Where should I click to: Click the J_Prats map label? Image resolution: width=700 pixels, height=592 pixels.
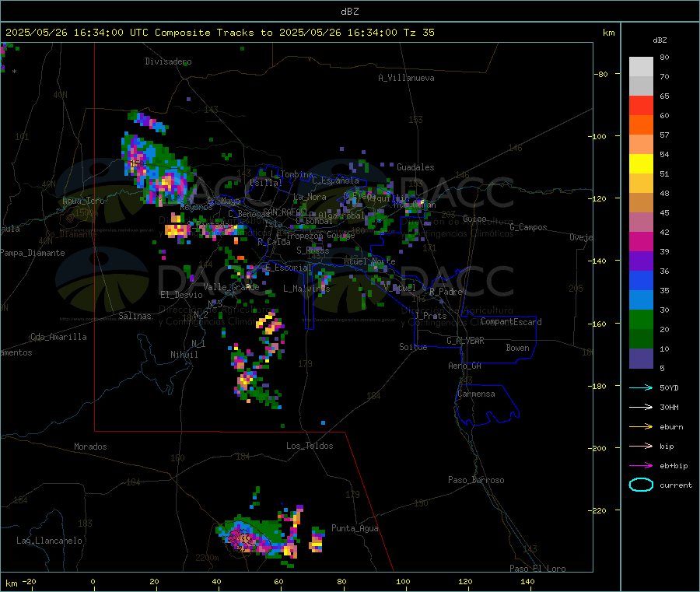click(431, 316)
